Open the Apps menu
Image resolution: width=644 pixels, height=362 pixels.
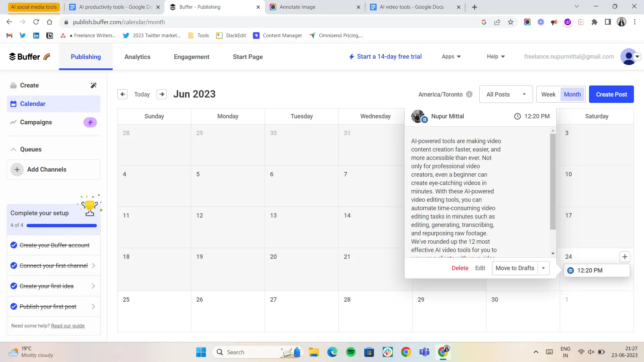click(x=451, y=57)
